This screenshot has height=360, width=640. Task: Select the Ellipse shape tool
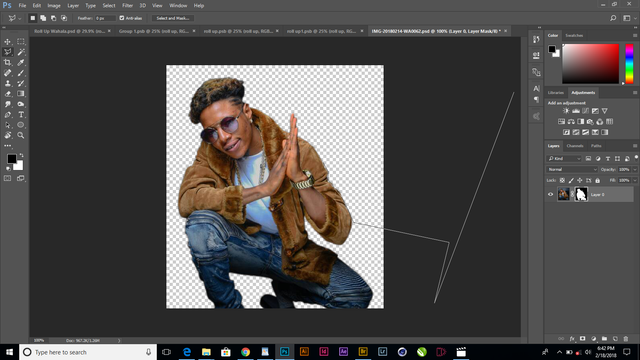21,125
